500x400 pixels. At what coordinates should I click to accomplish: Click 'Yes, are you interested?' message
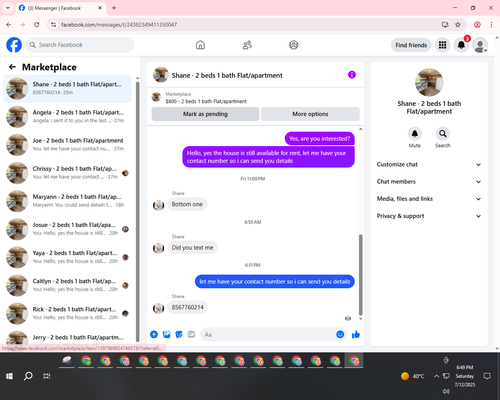click(x=319, y=139)
